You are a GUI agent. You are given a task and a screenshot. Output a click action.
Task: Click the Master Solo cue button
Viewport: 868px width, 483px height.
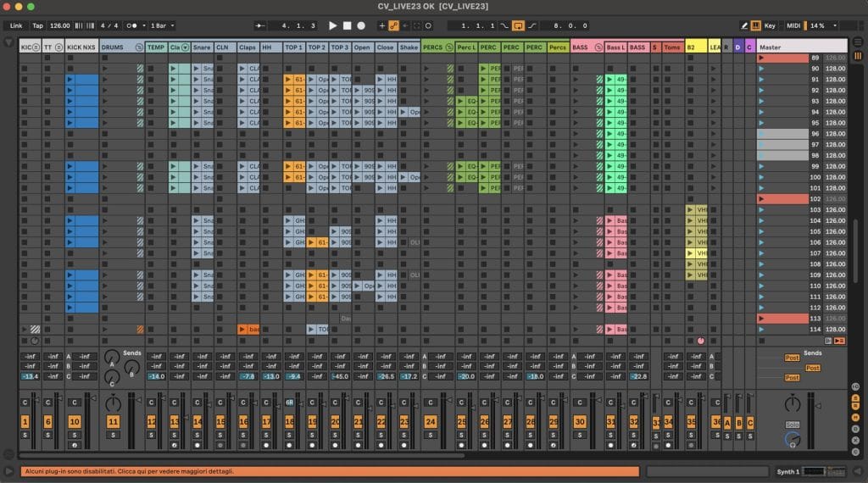point(793,425)
